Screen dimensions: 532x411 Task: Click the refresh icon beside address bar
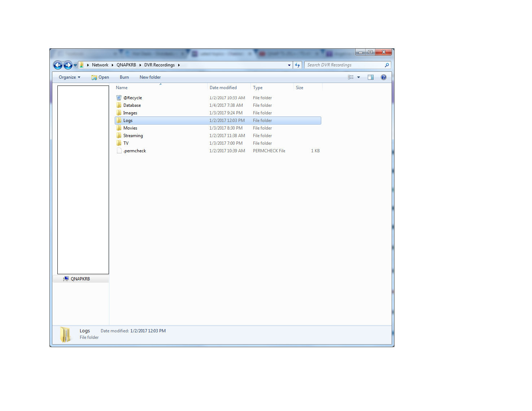click(297, 65)
